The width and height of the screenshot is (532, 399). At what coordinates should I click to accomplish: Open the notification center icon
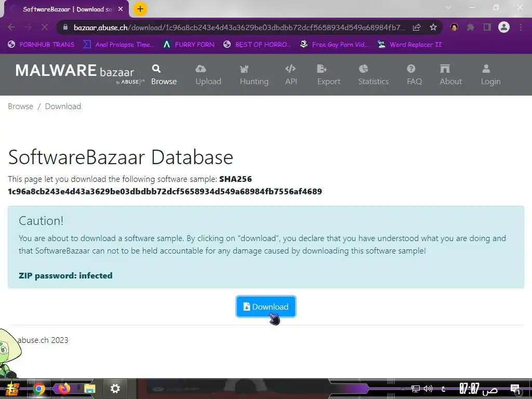pos(515,389)
